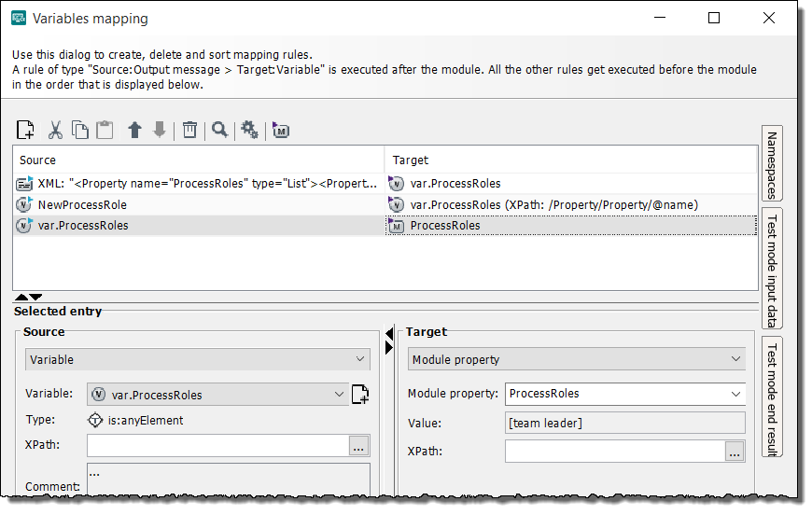812x515 pixels.
Task: Click the module toolbar icon with flag
Action: pyautogui.click(x=281, y=131)
